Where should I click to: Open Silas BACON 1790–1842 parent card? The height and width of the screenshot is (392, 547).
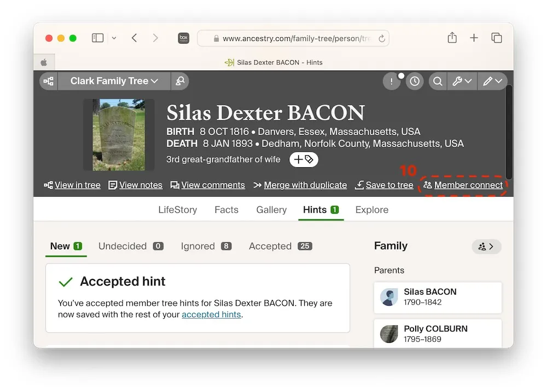pyautogui.click(x=438, y=297)
